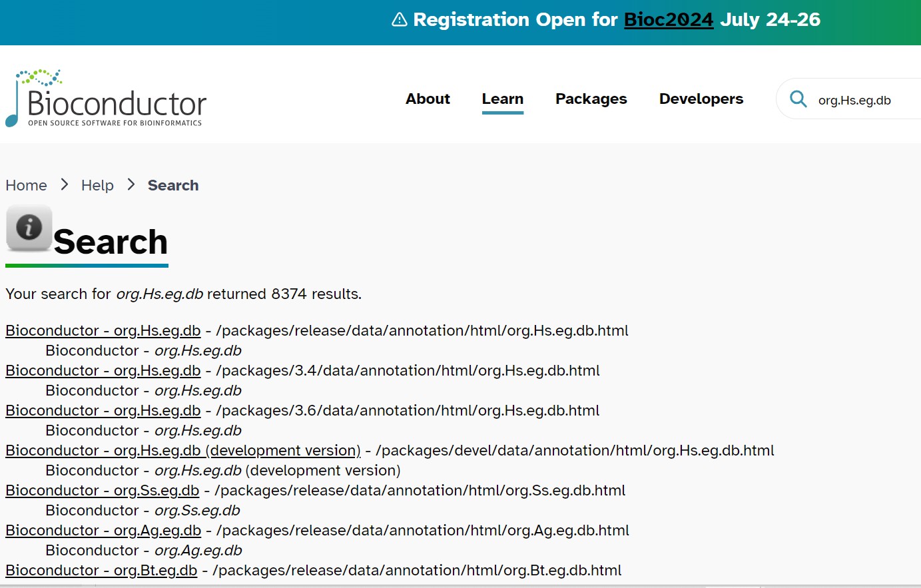The image size is (921, 588).
Task: Click the large Search page heading
Action: click(x=111, y=241)
